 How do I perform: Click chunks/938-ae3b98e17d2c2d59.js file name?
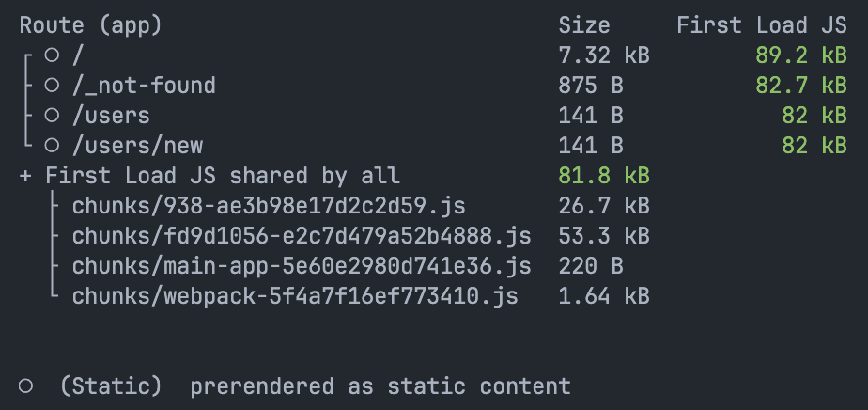[269, 206]
